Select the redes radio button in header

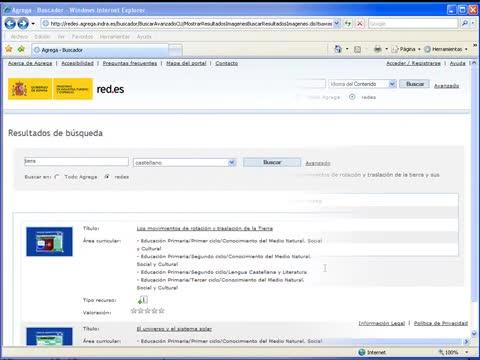tap(352, 97)
